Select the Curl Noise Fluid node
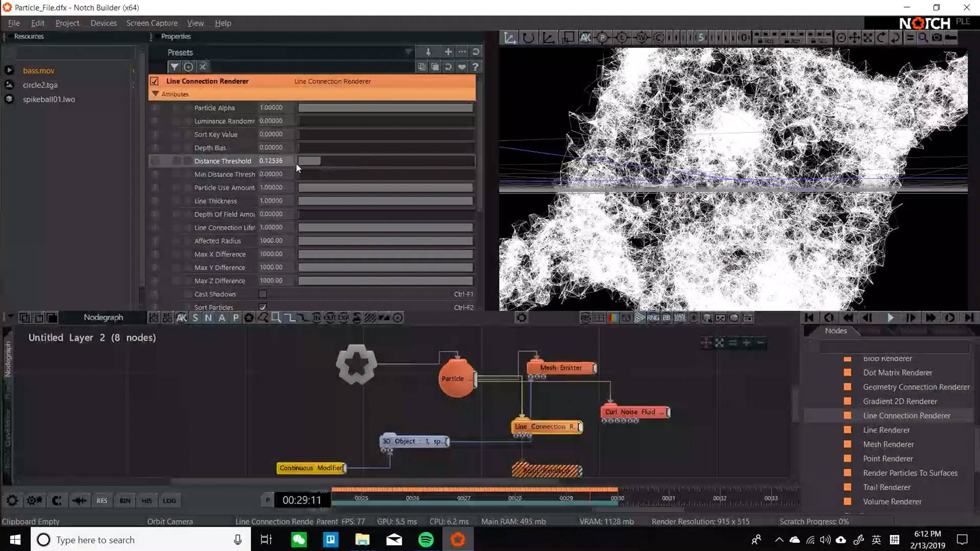Screen dimensions: 980x551 pos(635,412)
